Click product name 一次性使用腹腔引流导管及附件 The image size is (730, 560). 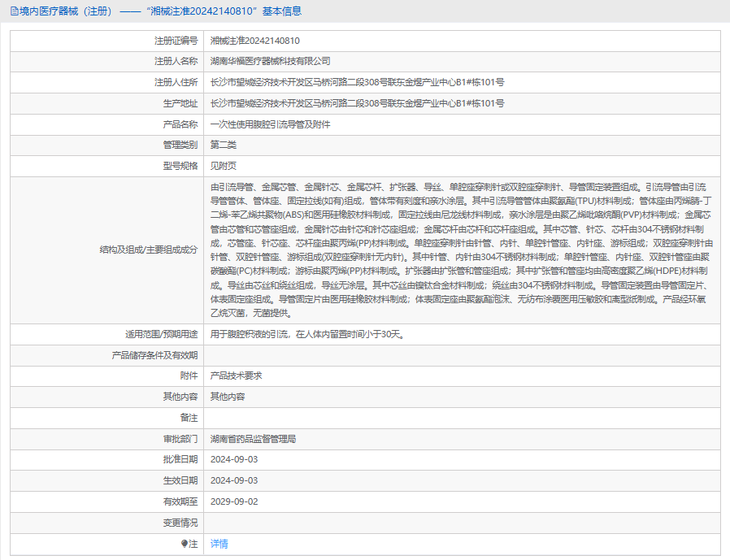point(271,124)
